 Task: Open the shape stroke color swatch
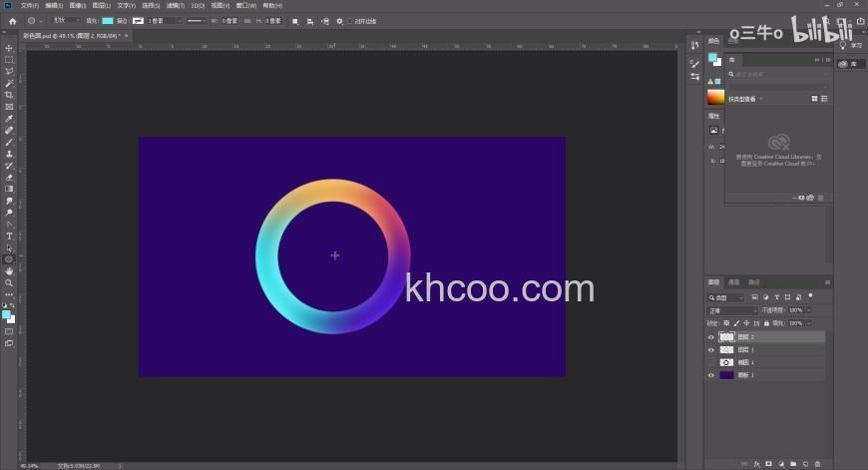tap(138, 21)
